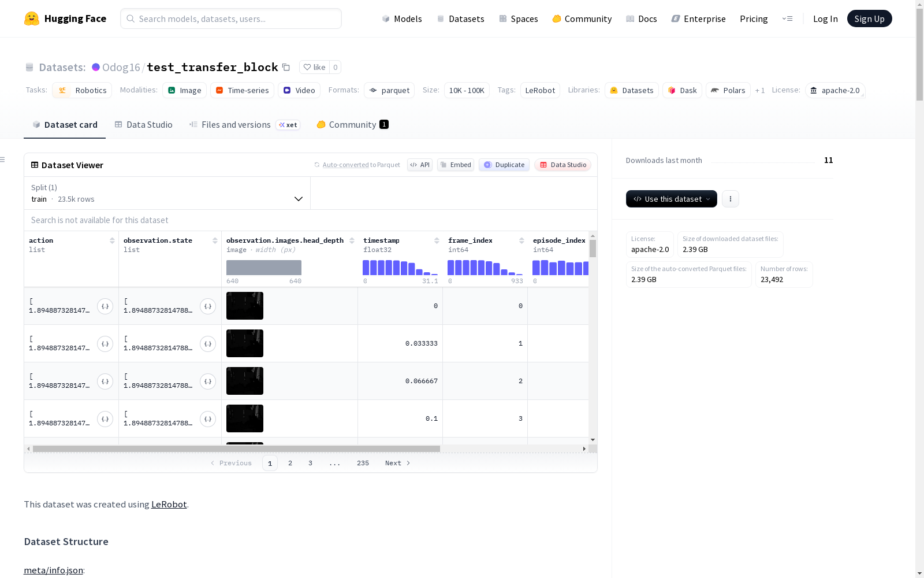Expand action list in row with timestamp 0.1
The image size is (924, 578).
click(105, 419)
